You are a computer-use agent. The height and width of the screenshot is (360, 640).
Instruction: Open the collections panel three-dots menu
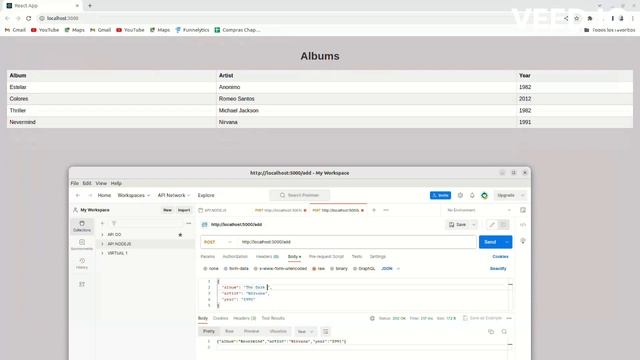(189, 223)
